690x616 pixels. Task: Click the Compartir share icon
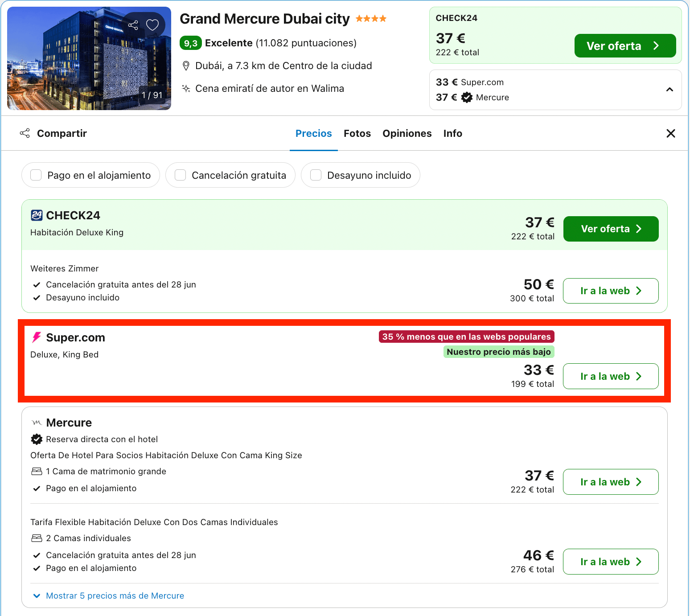25,133
